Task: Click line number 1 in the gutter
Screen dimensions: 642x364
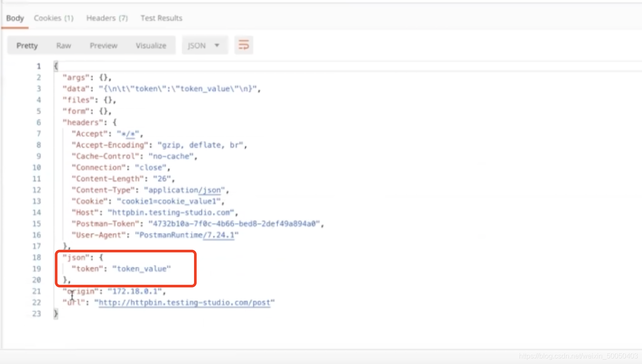Action: click(39, 66)
